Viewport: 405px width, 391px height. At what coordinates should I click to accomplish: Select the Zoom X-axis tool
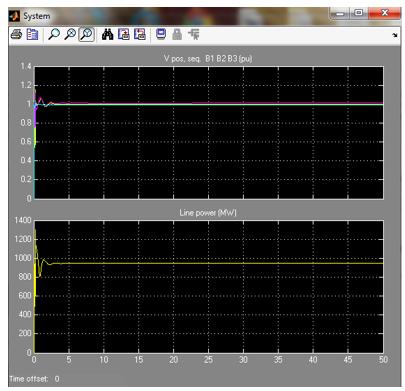pyautogui.click(x=70, y=34)
